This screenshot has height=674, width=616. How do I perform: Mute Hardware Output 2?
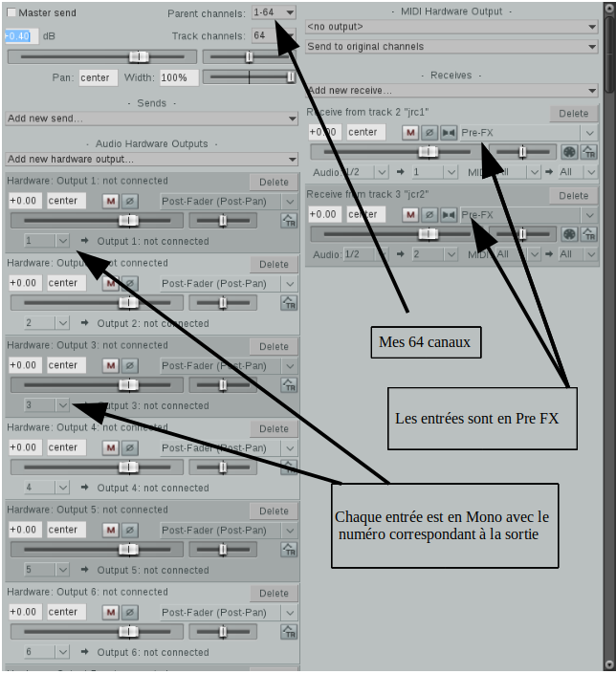pos(111,283)
